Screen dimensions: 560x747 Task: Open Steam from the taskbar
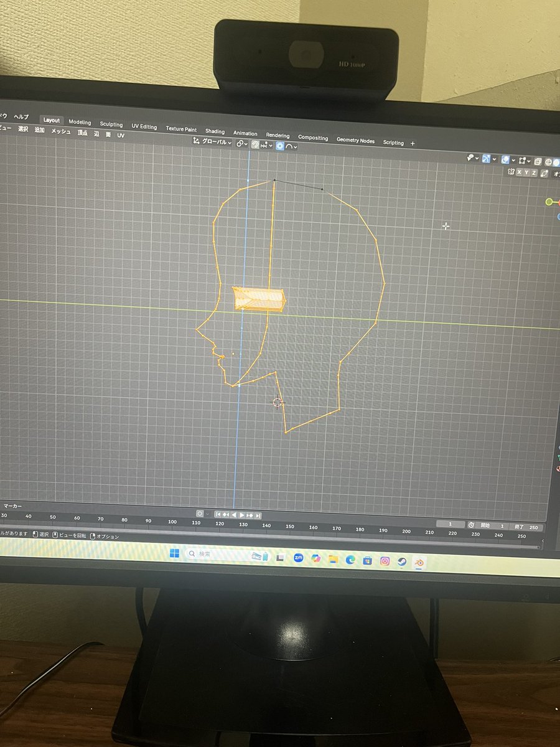[403, 561]
